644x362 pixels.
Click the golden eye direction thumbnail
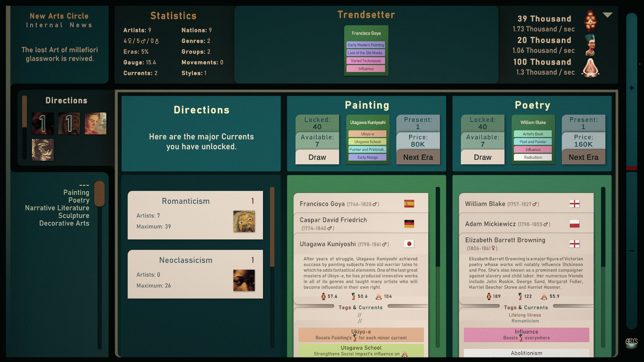click(43, 150)
